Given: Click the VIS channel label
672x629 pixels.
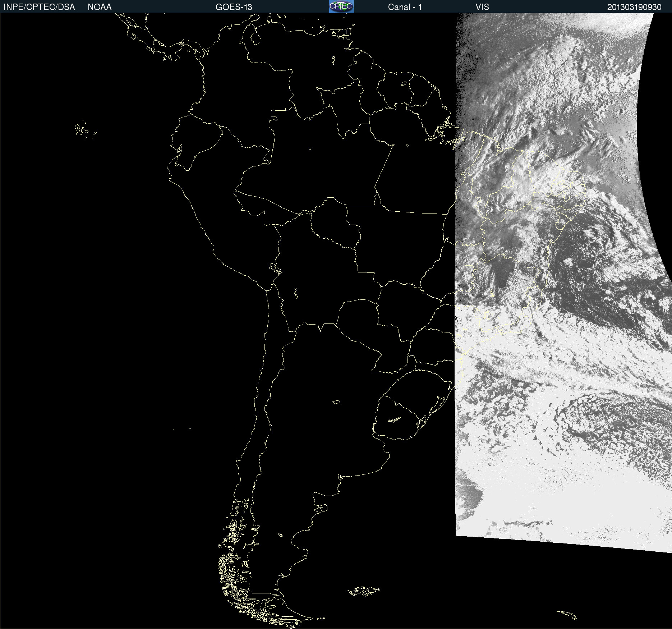Looking at the screenshot, I should pos(482,7).
